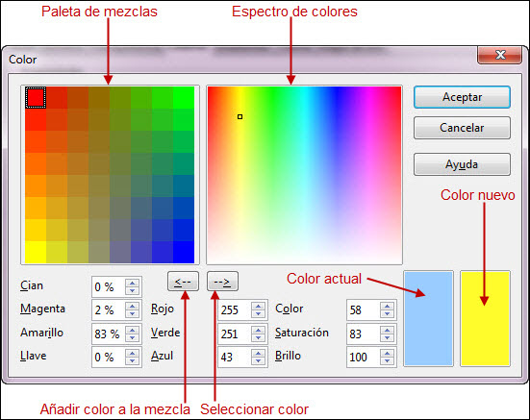The height and width of the screenshot is (420, 530).
Task: Select the red top-left swatch in mixing palette
Action: pos(36,98)
